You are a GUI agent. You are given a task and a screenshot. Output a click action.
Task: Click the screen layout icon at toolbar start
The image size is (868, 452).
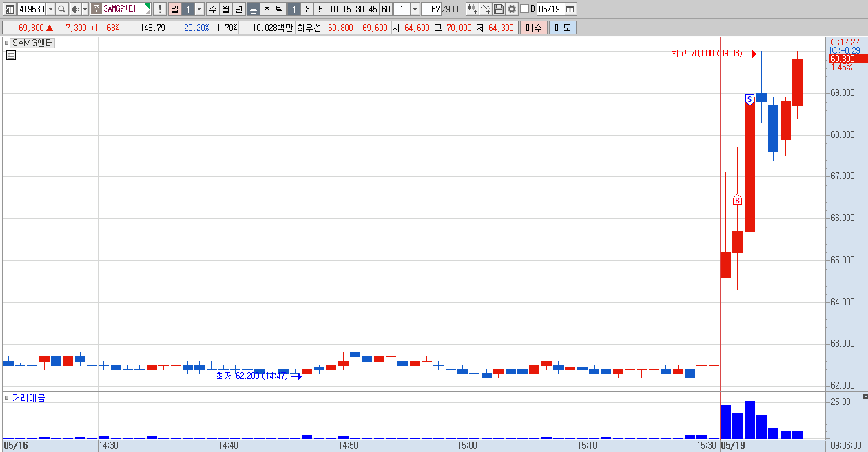point(9,9)
